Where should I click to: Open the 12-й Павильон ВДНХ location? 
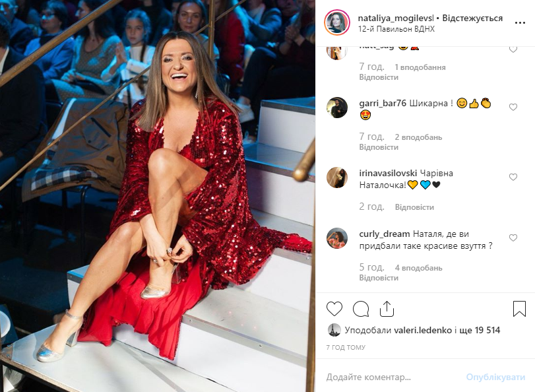tap(396, 29)
